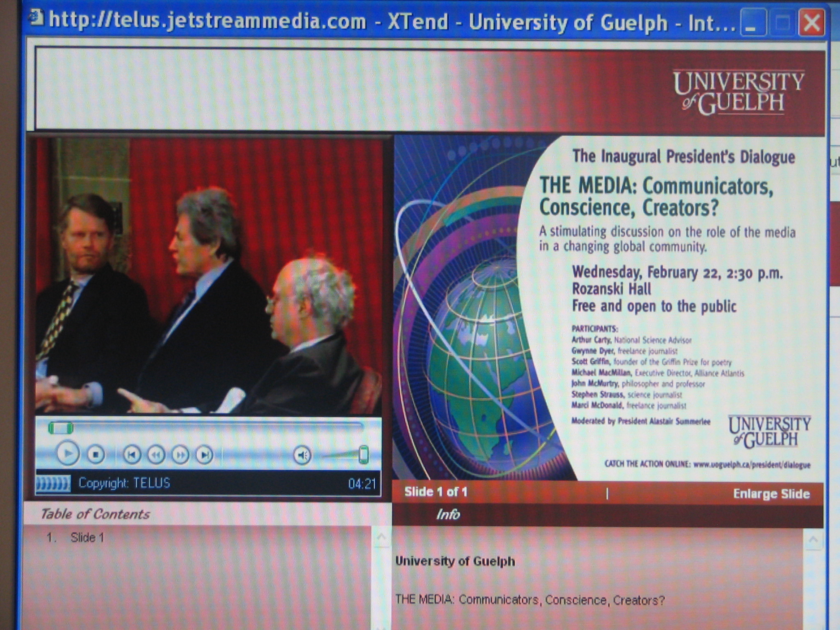This screenshot has width=840, height=630.
Task: Click the browser page icon in title bar
Action: 36,18
